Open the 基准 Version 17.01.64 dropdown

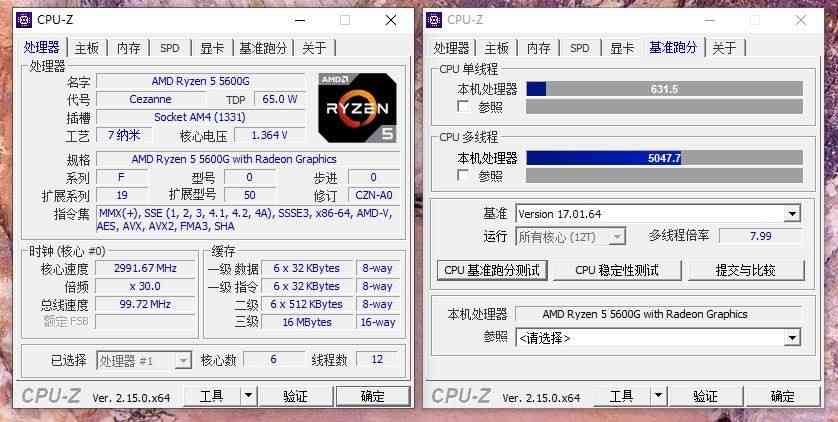tap(658, 214)
